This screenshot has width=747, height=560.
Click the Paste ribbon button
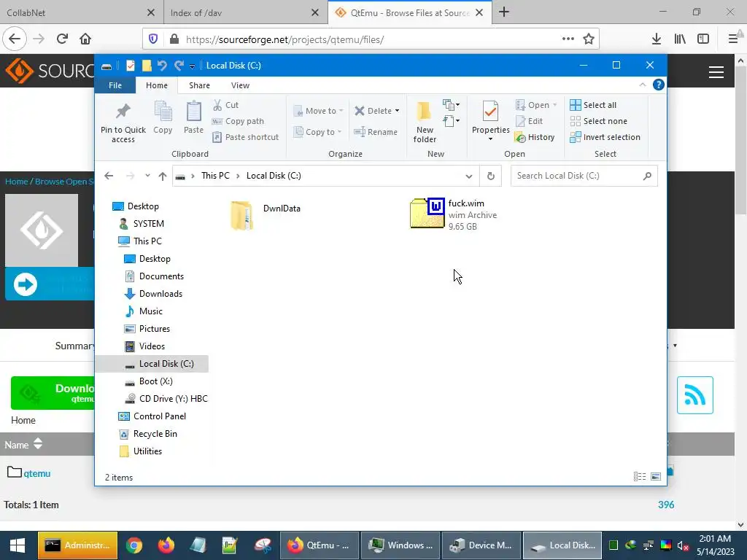point(193,117)
